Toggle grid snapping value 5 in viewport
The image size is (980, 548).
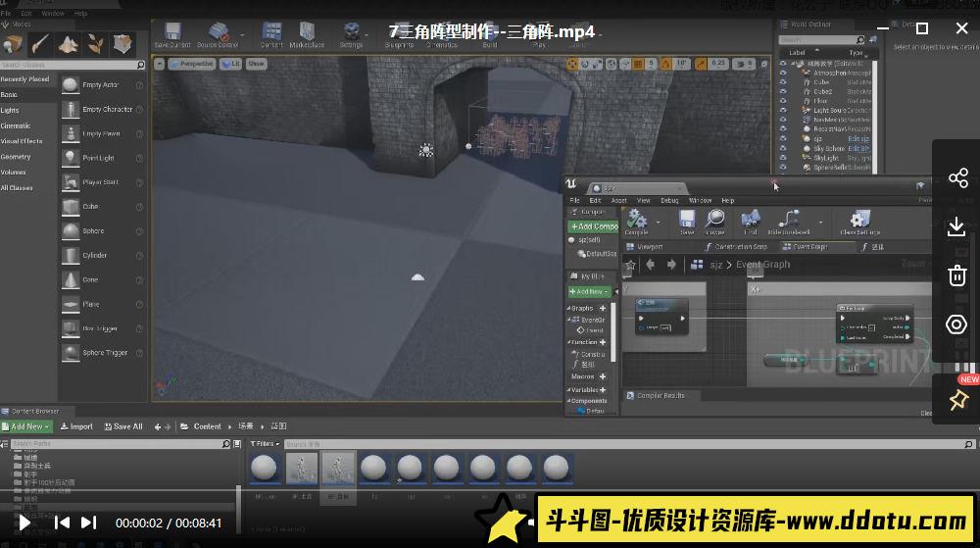[x=652, y=64]
